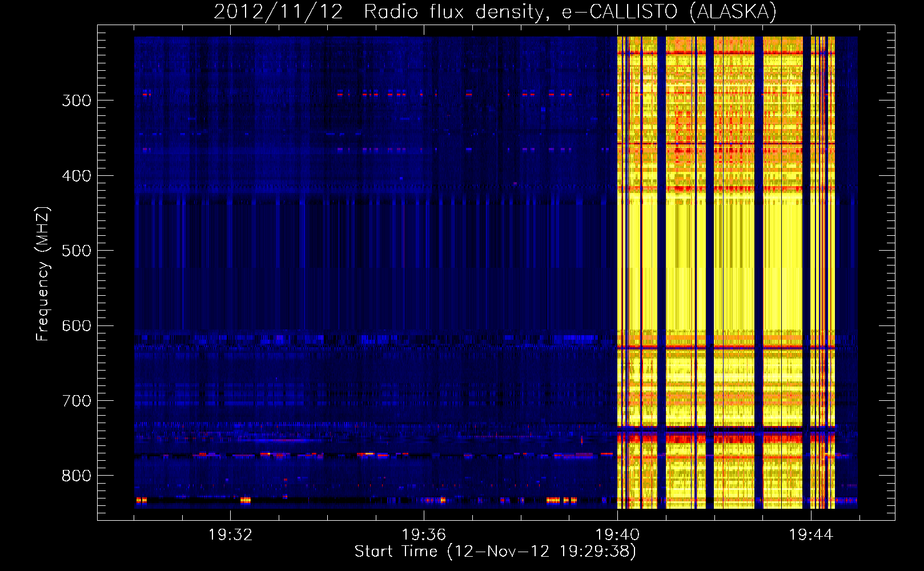924x571 pixels.
Task: Click the "Frequency (MHZ)" axis label
Action: (43, 274)
